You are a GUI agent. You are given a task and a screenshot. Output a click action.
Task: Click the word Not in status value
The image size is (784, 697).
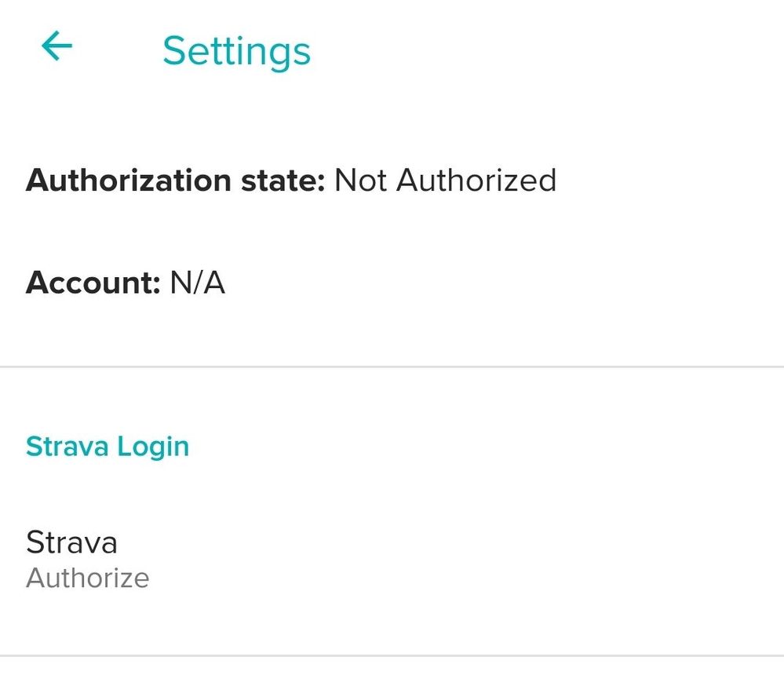click(x=361, y=181)
